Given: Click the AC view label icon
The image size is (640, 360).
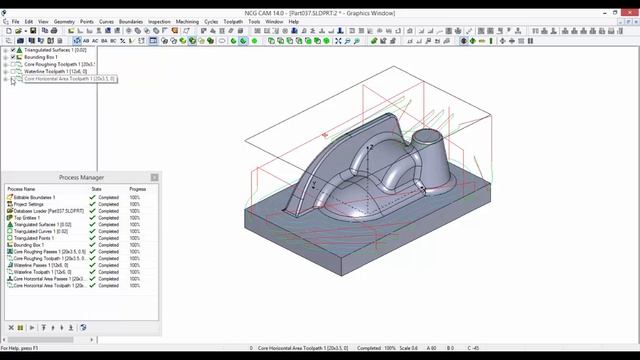Looking at the screenshot, I should tap(95, 41).
